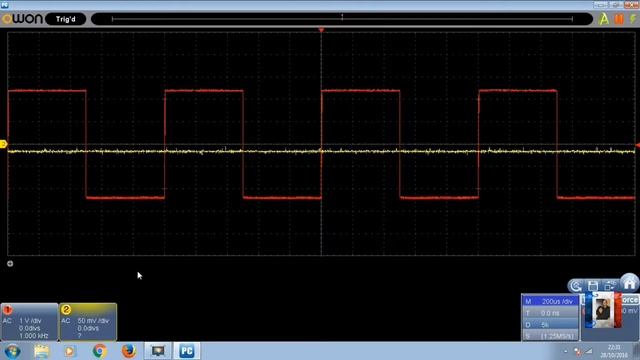Click trigger time 'T 0.0 ns' row
Viewport: 640px width, 360px height.
pos(550,313)
